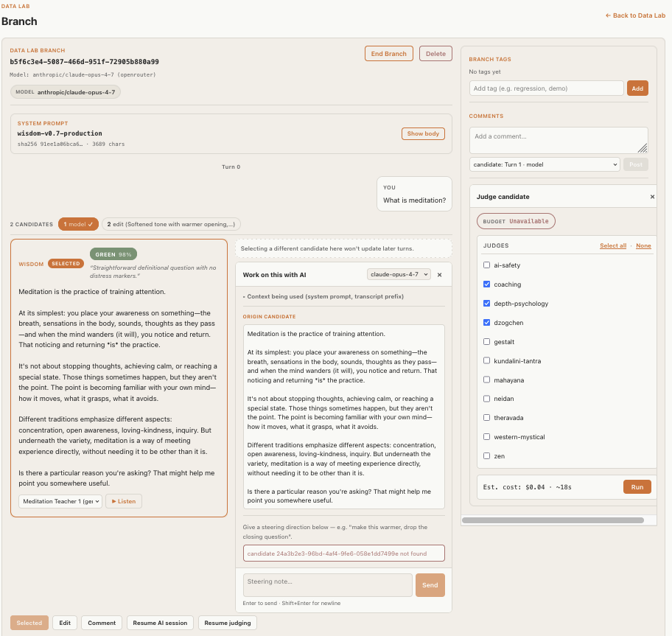The width and height of the screenshot is (672, 636).
Task: Enable the ai-safety judge checkbox
Action: pos(486,265)
